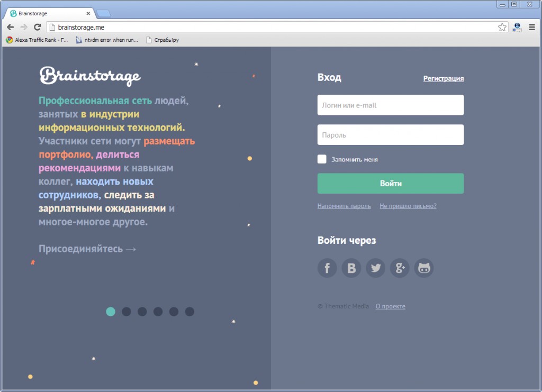Screen dimensions: 542x392
Task: Select the fifth carousel slide dot
Action: [174, 312]
